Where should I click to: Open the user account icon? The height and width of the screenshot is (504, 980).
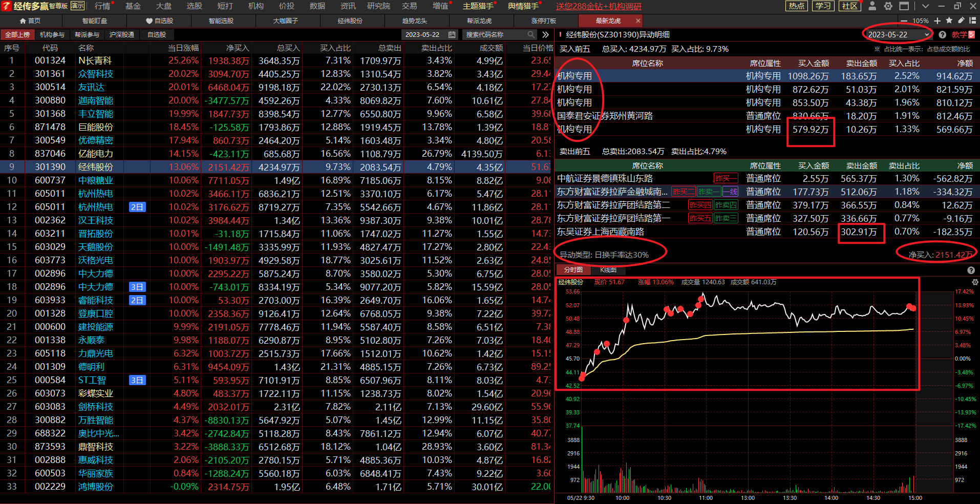coord(872,6)
